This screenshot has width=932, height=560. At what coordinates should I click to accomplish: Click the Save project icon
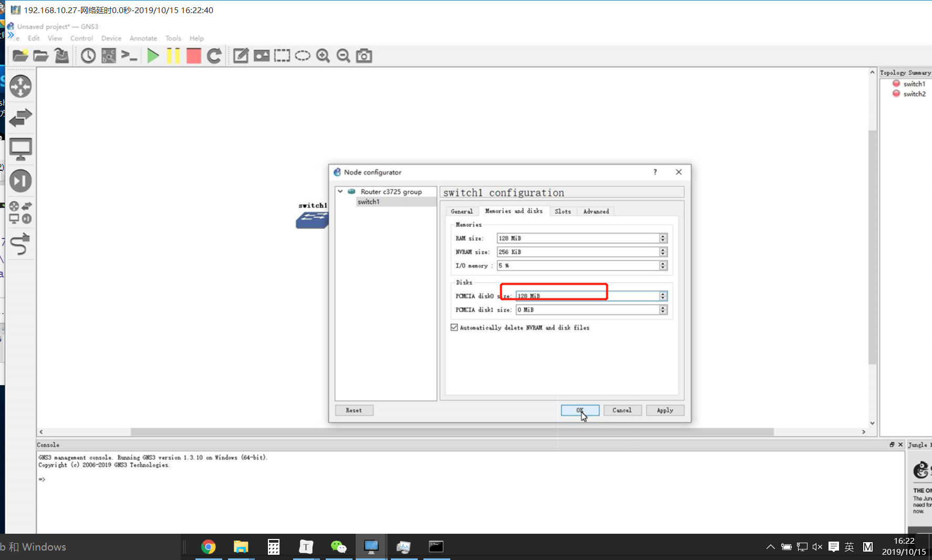tap(61, 56)
